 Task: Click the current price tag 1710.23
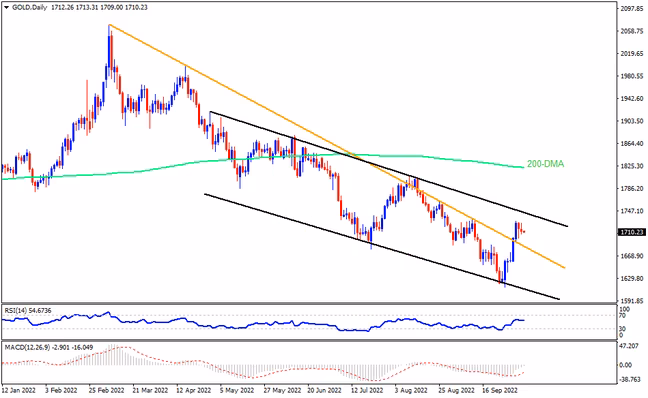click(x=632, y=232)
